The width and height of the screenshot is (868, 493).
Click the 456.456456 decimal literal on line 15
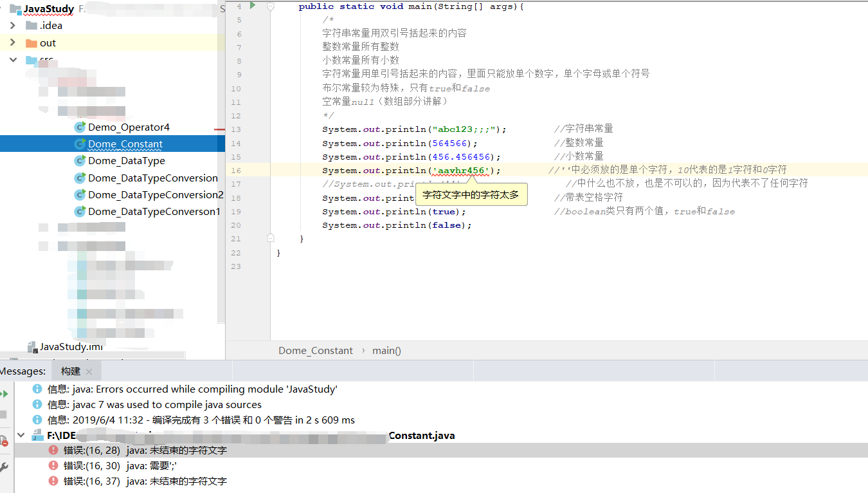point(461,156)
